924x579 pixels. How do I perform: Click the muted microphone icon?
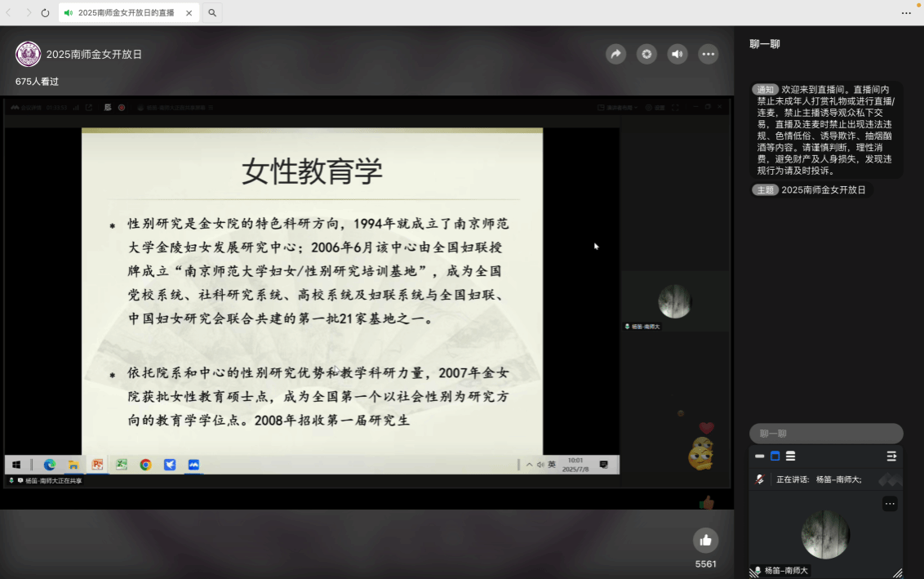[760, 479]
